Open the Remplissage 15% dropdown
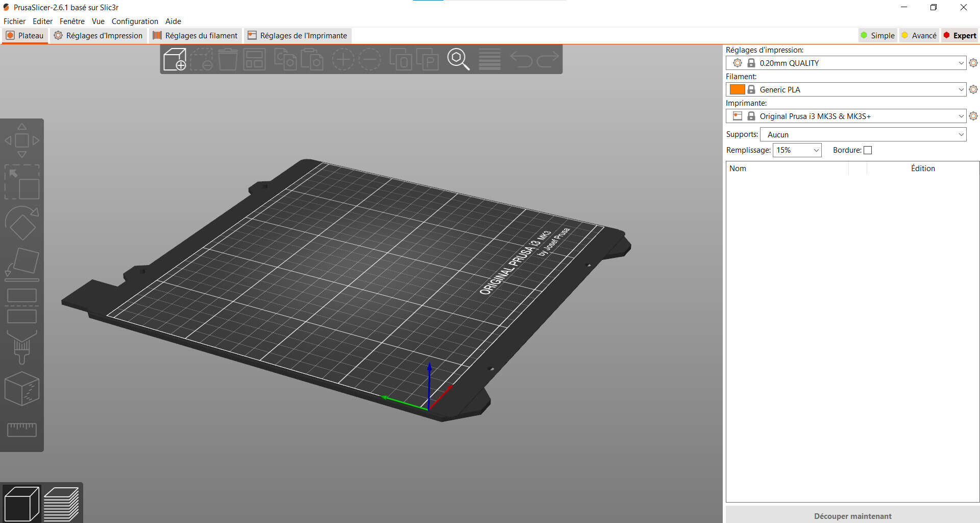The image size is (980, 523). click(797, 150)
